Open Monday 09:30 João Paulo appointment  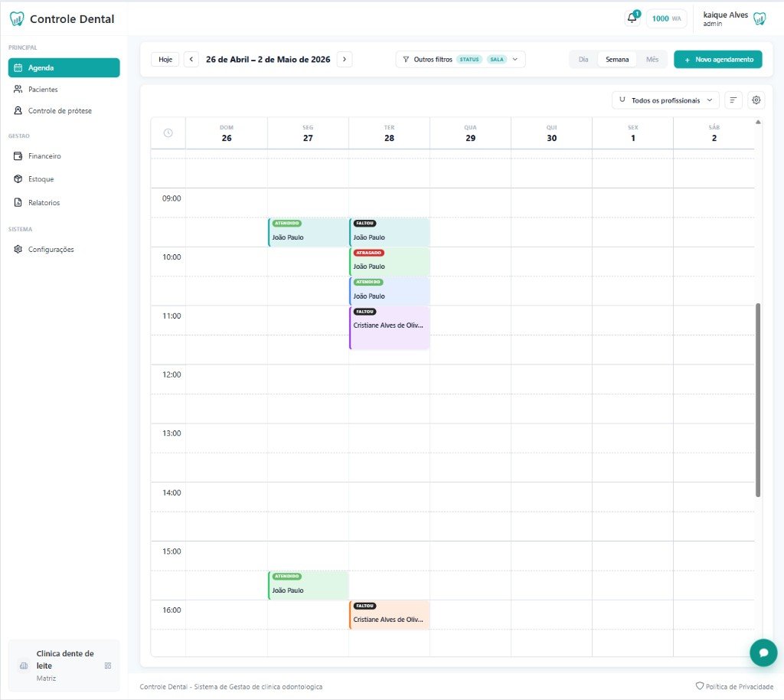pos(308,232)
